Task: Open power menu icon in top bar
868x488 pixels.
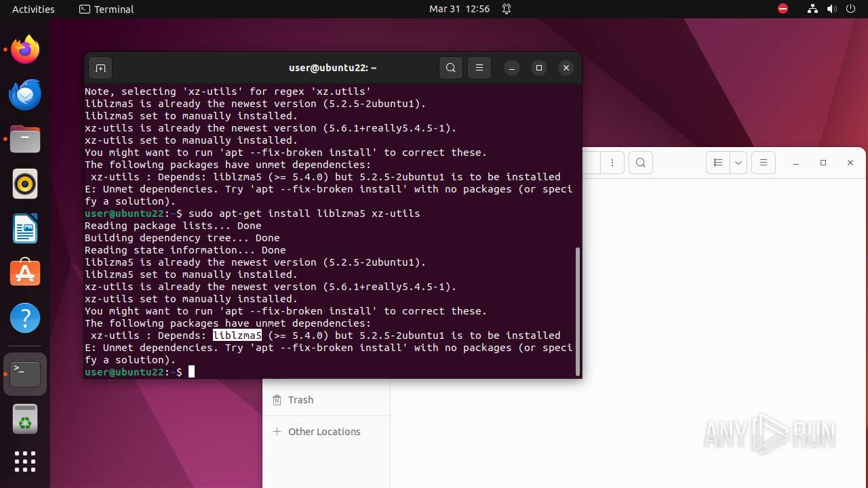Action: (x=850, y=9)
